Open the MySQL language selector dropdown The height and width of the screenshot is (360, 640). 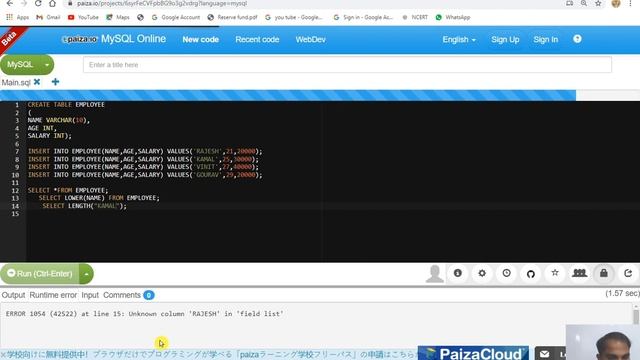[27, 64]
